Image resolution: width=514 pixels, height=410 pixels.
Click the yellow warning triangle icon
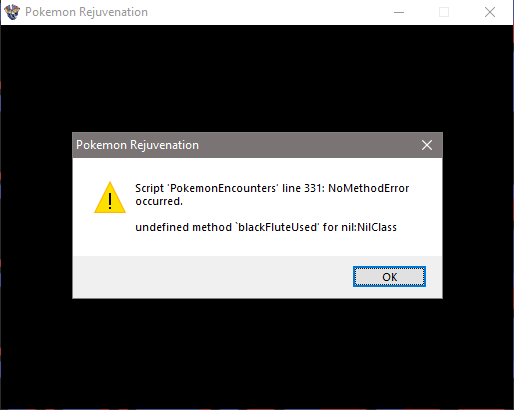point(110,197)
